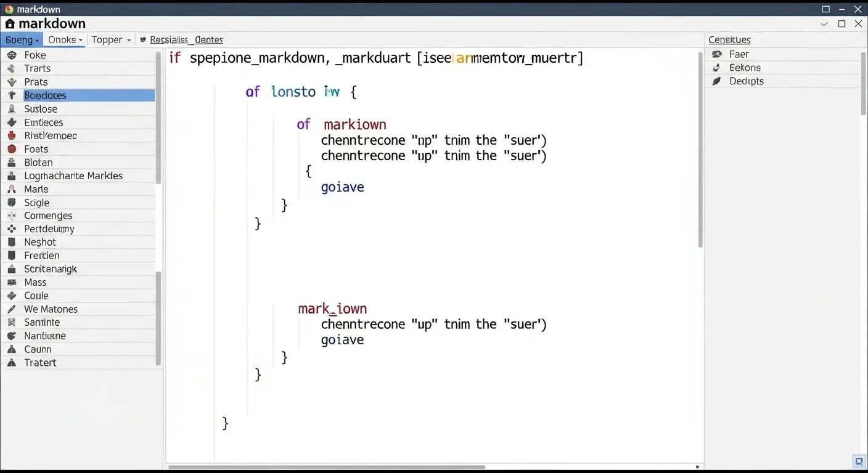The width and height of the screenshot is (868, 473).
Task: Select the Logrnacharite Markles item
Action: (x=78, y=176)
